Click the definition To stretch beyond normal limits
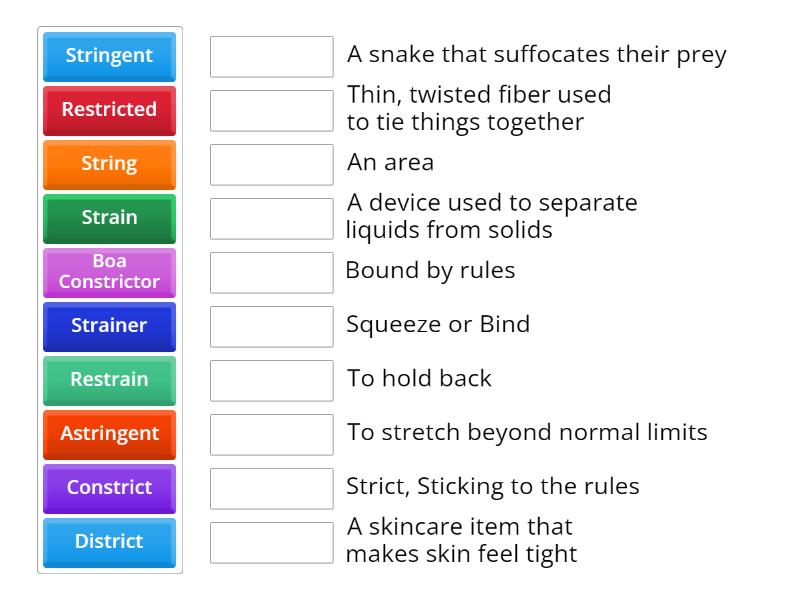This screenshot has width=800, height=600. 526,432
